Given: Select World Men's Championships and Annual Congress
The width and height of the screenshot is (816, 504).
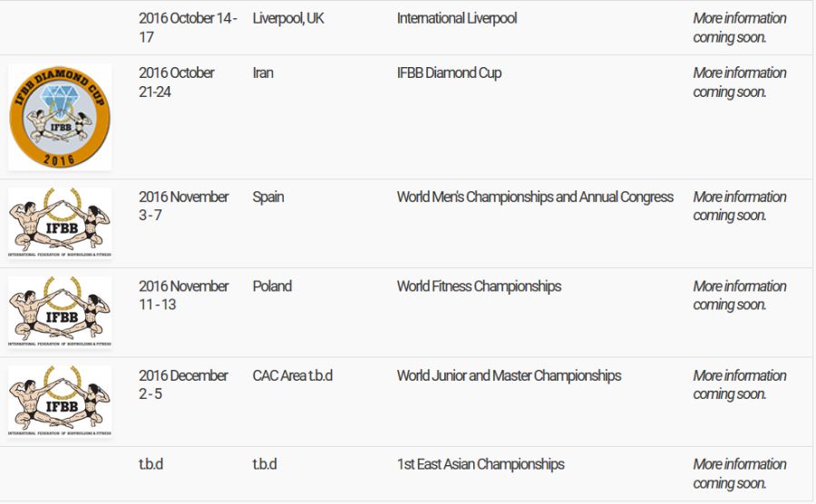Looking at the screenshot, I should [x=535, y=197].
